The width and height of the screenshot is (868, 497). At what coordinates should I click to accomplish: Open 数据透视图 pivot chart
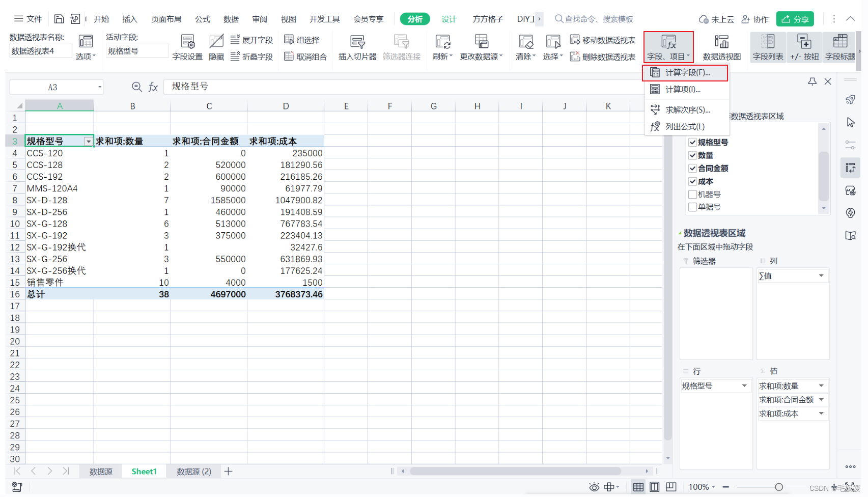(x=721, y=47)
